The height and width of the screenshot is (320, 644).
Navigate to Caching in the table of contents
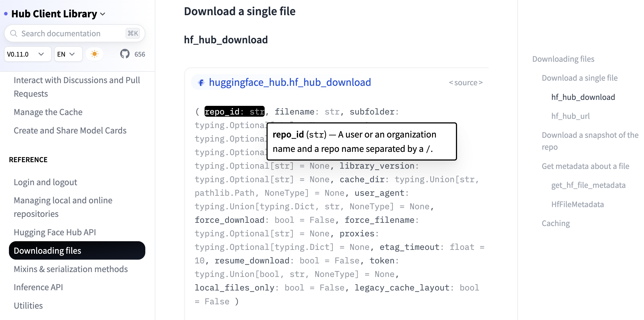click(x=556, y=223)
